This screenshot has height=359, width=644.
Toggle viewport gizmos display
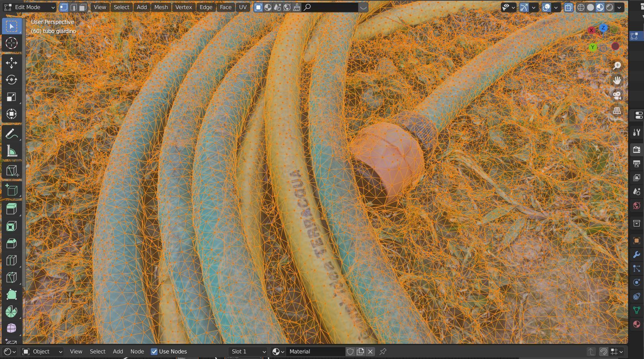[x=524, y=7]
